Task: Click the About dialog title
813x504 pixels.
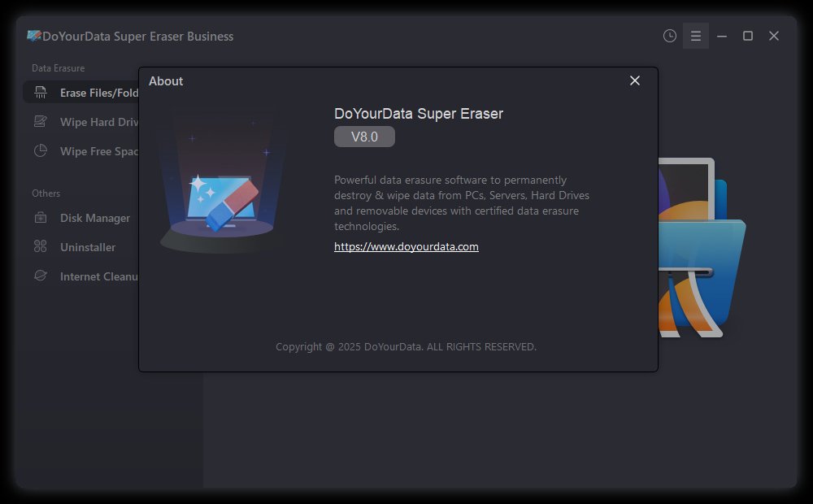Action: tap(166, 81)
